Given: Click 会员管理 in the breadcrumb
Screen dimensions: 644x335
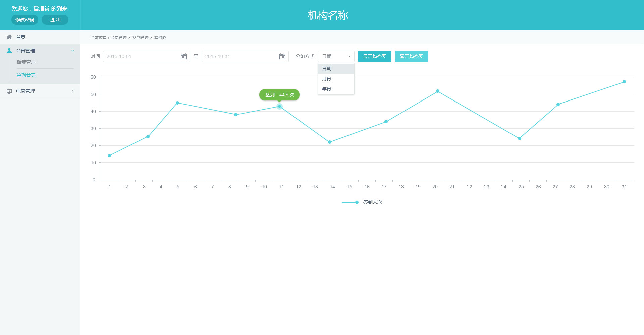Looking at the screenshot, I should [x=119, y=38].
